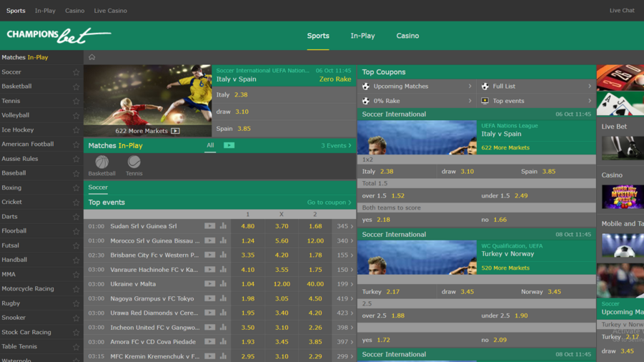Click live video filter icon beside All
Viewport: 644px width, 362px height.
229,145
